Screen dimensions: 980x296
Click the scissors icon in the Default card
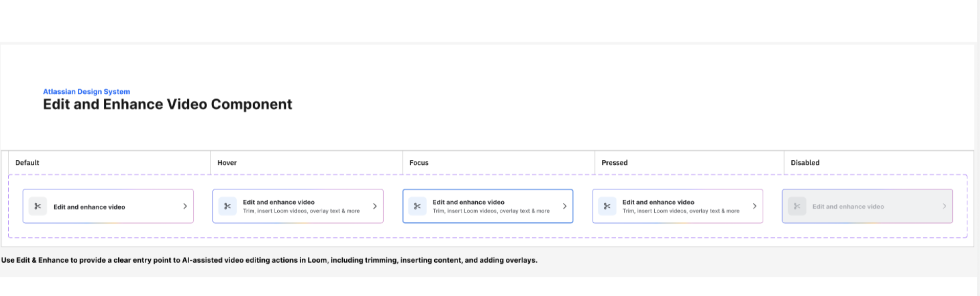(x=37, y=206)
